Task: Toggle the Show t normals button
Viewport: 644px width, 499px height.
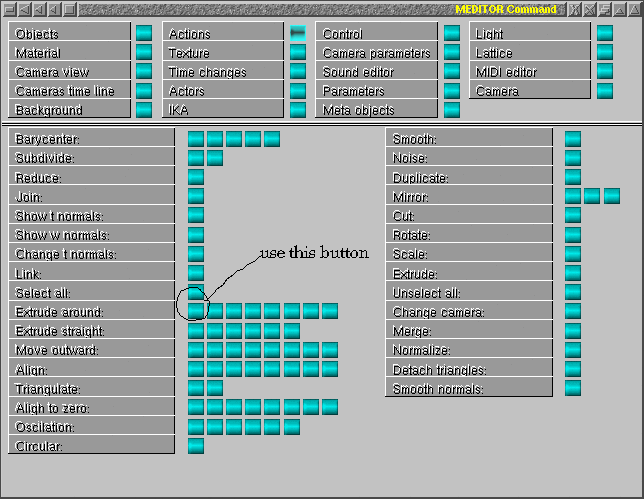Action: pos(196,216)
